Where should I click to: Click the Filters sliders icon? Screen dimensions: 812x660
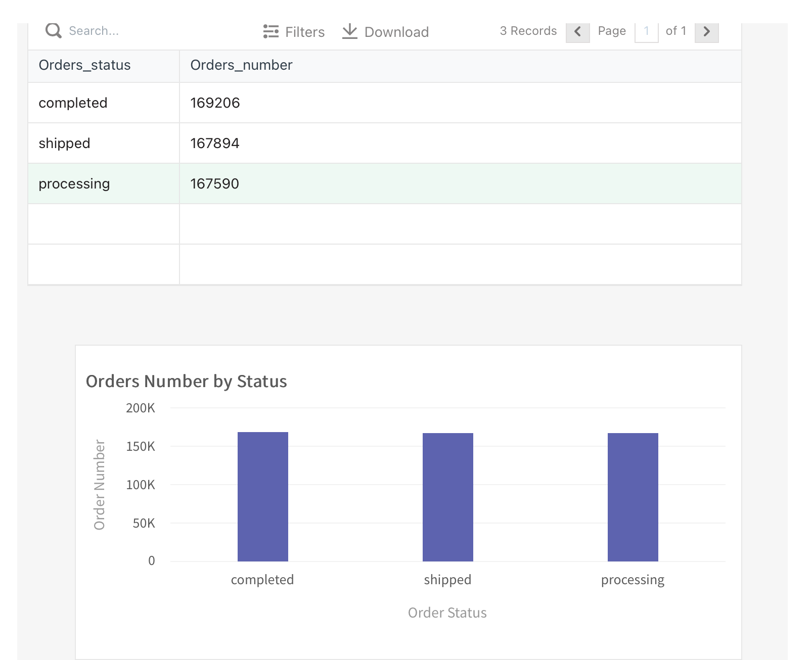click(270, 31)
